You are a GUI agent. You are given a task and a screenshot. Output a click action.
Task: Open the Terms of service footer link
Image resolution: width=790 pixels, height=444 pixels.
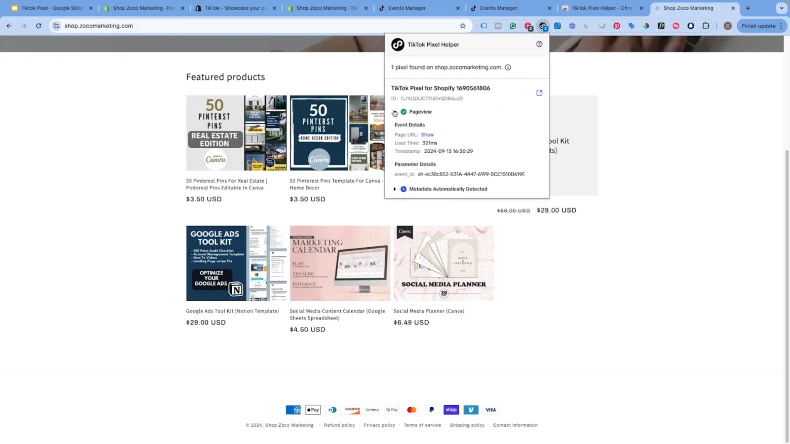[422, 425]
